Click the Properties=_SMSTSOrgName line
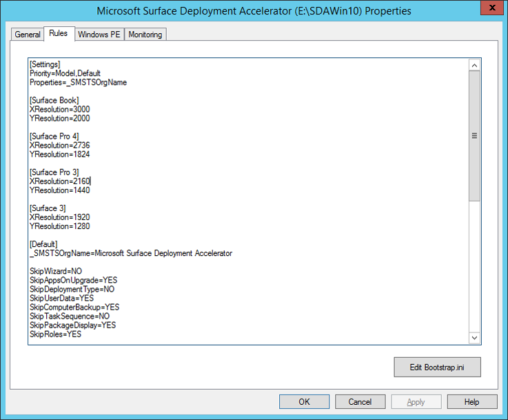508x420 pixels. pyautogui.click(x=78, y=82)
